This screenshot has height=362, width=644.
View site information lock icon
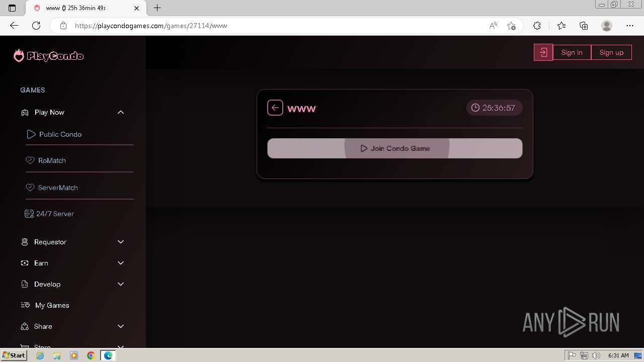(x=63, y=26)
